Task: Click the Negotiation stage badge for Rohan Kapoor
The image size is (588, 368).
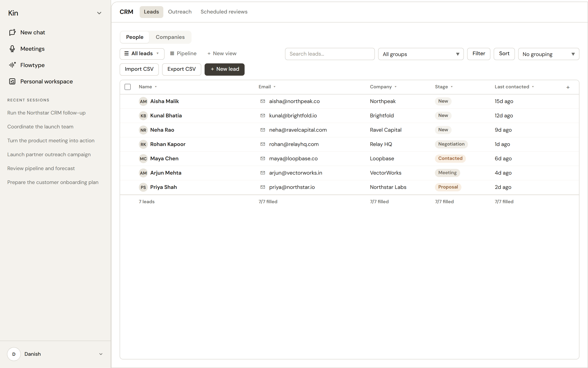Action: click(x=451, y=144)
